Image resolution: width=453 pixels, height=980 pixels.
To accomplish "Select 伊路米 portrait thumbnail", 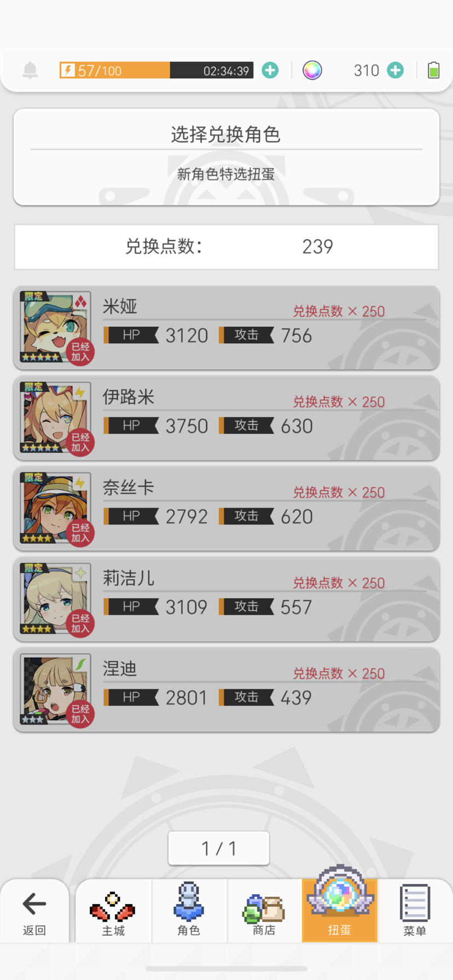I will (x=54, y=418).
